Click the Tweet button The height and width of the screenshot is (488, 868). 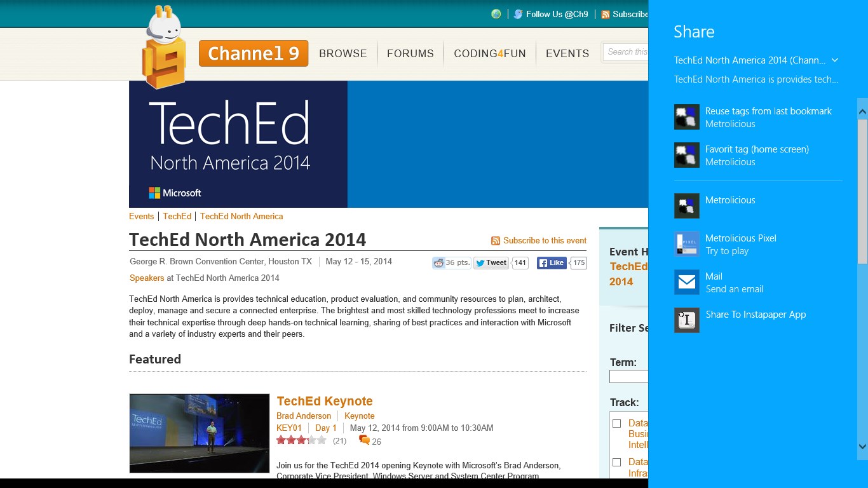pyautogui.click(x=491, y=263)
